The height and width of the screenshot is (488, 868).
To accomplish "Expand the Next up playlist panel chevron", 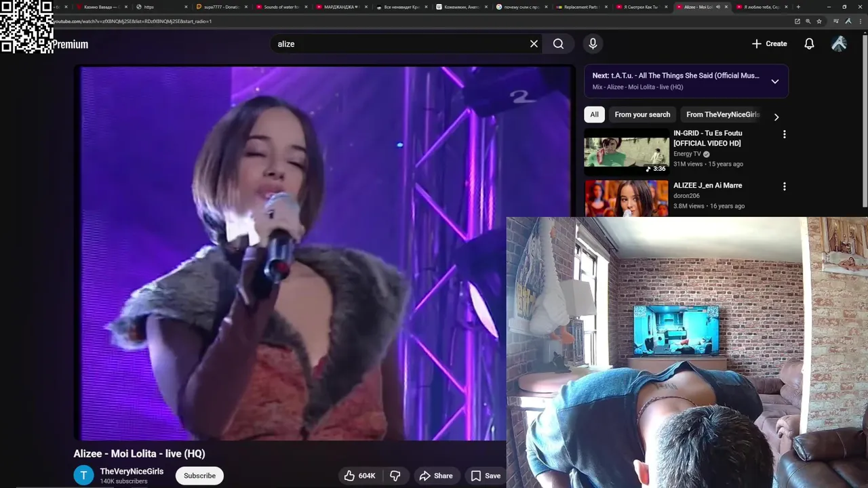I will [x=774, y=81].
